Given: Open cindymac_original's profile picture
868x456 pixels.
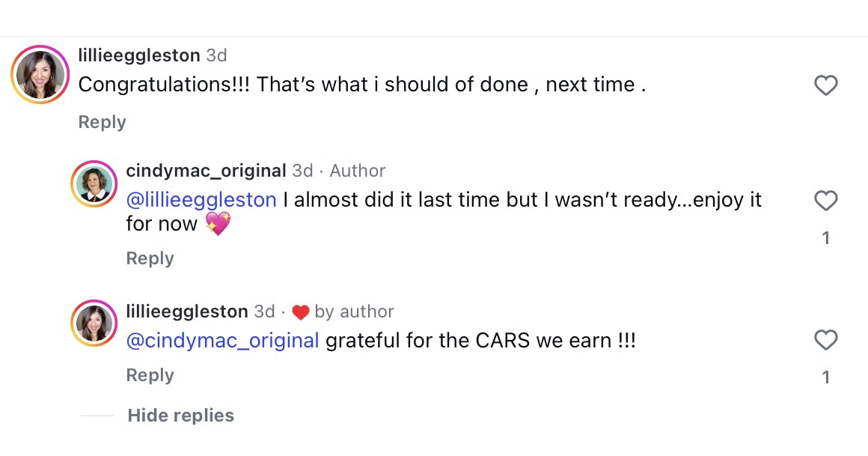Looking at the screenshot, I should [94, 183].
